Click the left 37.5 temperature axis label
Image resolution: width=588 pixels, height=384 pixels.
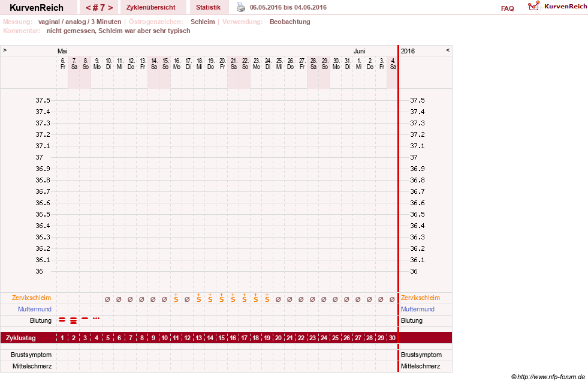pos(43,100)
